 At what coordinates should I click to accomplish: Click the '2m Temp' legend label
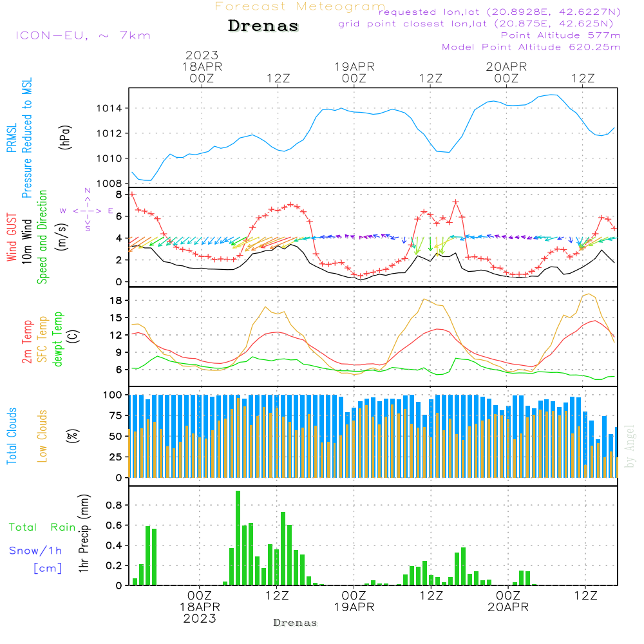tap(26, 342)
